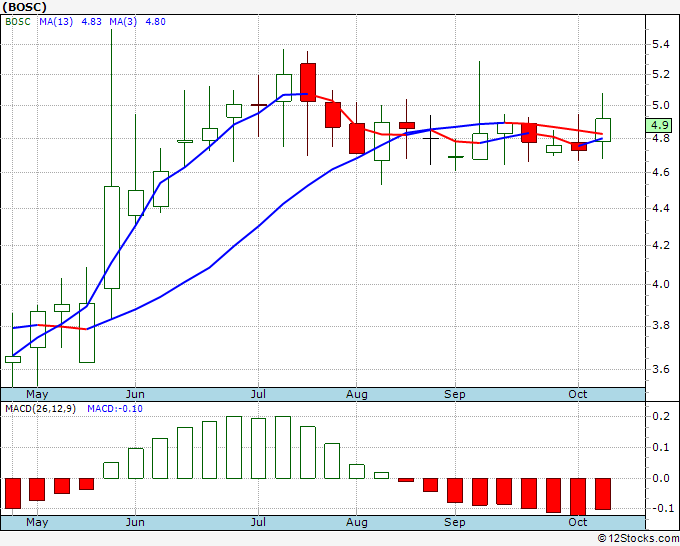
Task: Click the 5.0 price axis label
Action: [x=660, y=105]
